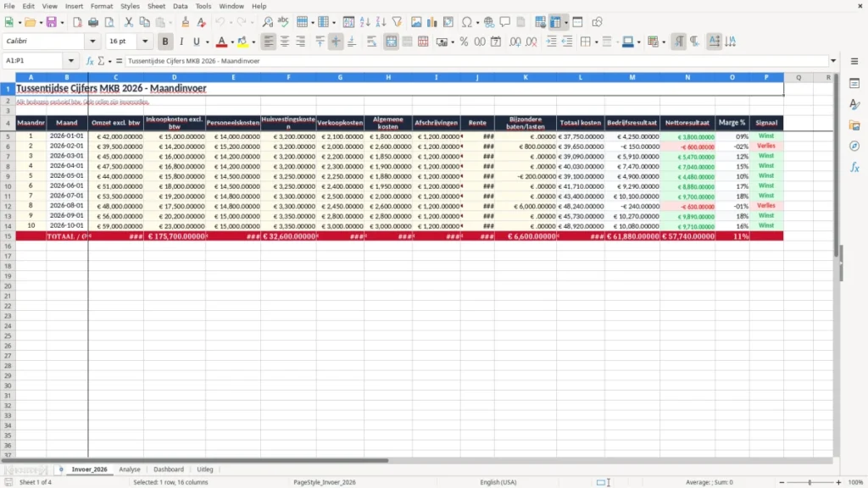
Task: Click the Cut scissors icon
Action: click(x=129, y=22)
